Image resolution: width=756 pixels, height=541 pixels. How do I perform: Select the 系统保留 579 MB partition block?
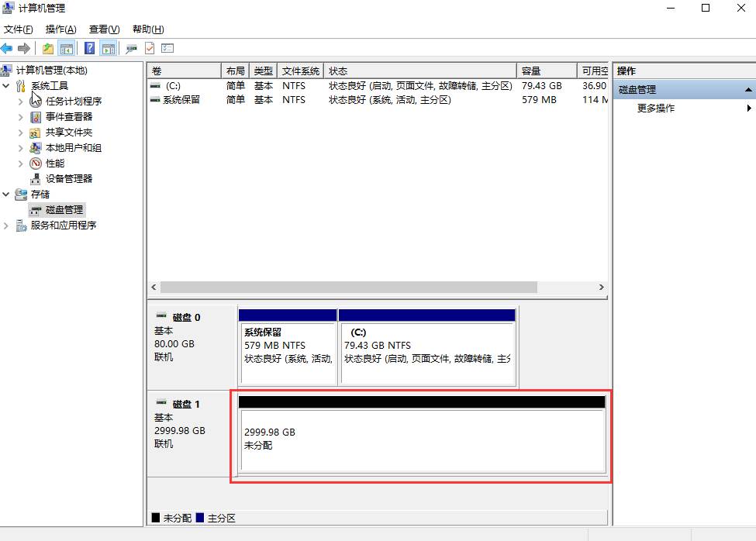288,347
